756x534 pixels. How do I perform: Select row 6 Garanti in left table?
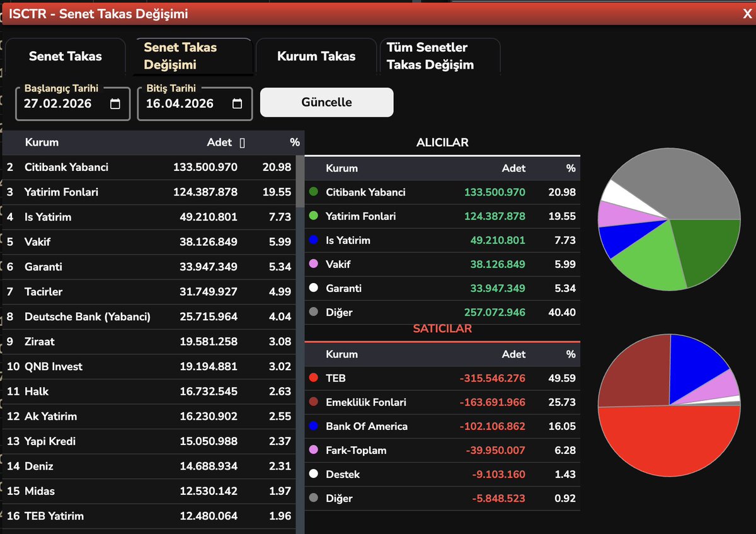pyautogui.click(x=149, y=267)
